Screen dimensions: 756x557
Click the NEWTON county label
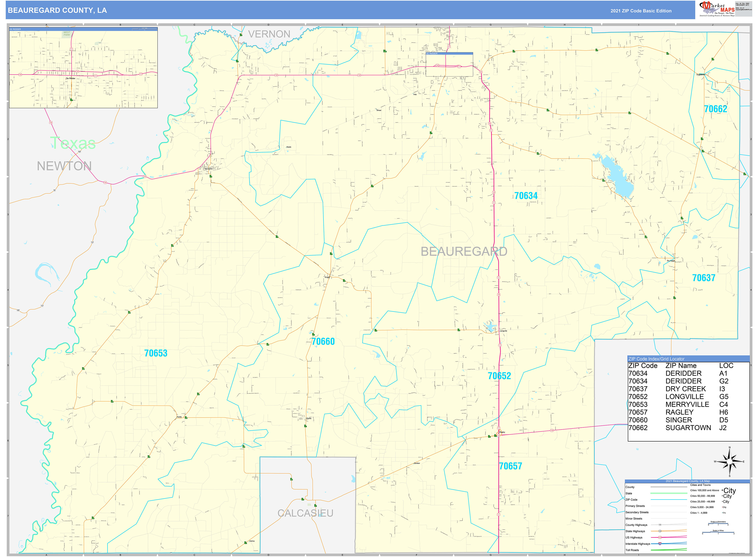(64, 166)
